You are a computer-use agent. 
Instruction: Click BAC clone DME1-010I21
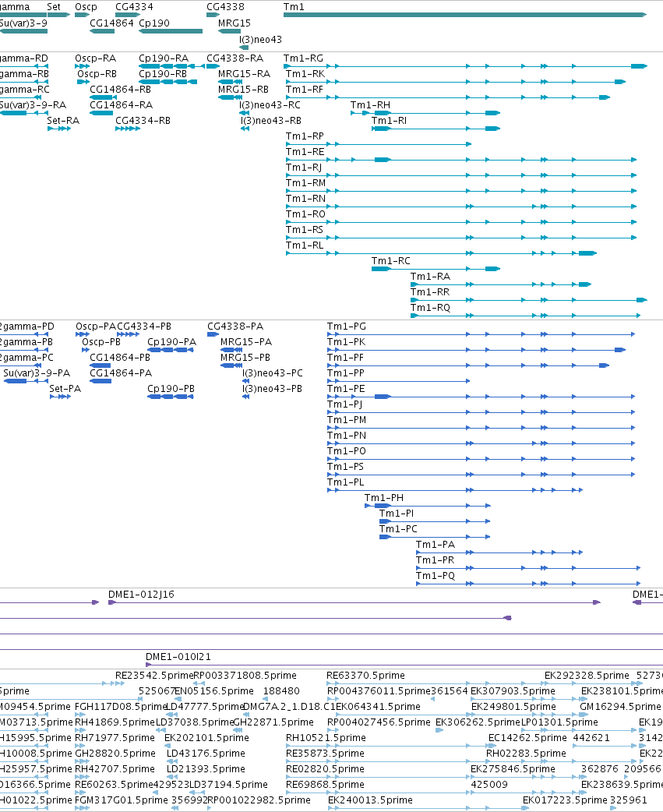[x=404, y=665]
